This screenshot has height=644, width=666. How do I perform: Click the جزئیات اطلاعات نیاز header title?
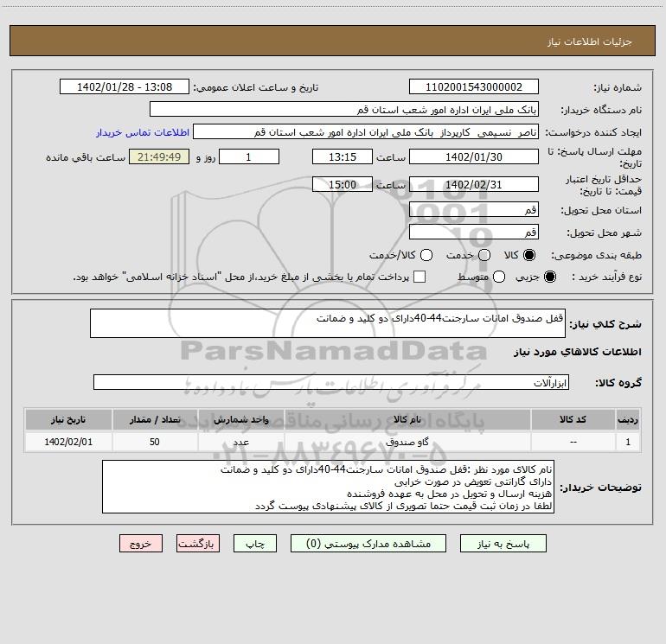coord(590,41)
